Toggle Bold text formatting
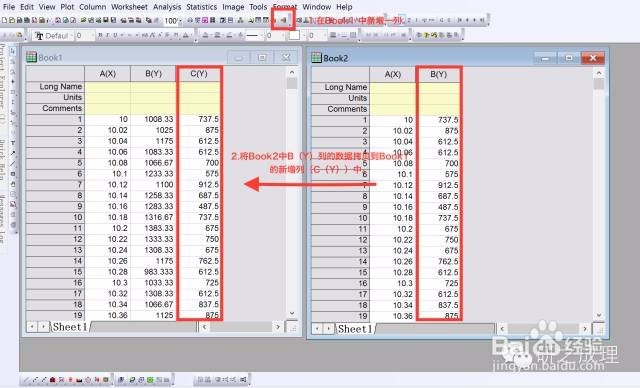The height and width of the screenshot is (388, 640). [100, 36]
